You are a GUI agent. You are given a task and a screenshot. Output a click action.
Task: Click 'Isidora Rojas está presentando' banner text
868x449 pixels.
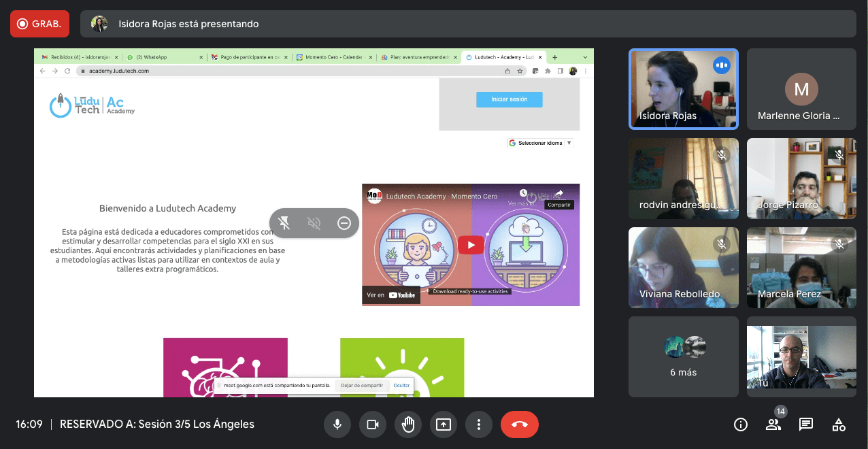pos(188,24)
